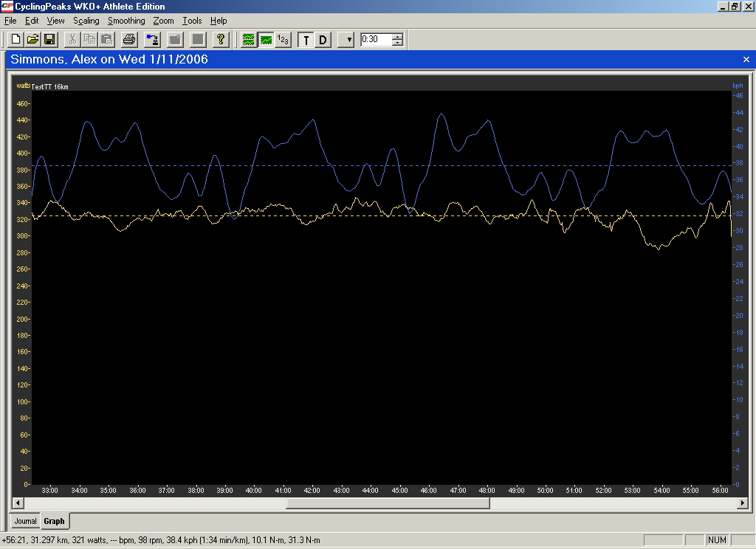Open the Edit menu

coord(32,21)
